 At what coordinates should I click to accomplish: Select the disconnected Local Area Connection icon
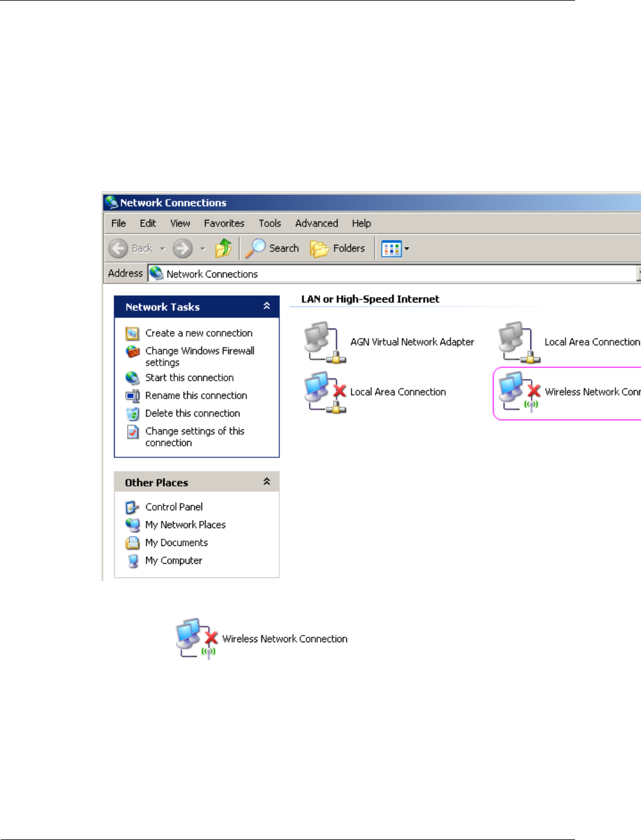pyautogui.click(x=324, y=392)
